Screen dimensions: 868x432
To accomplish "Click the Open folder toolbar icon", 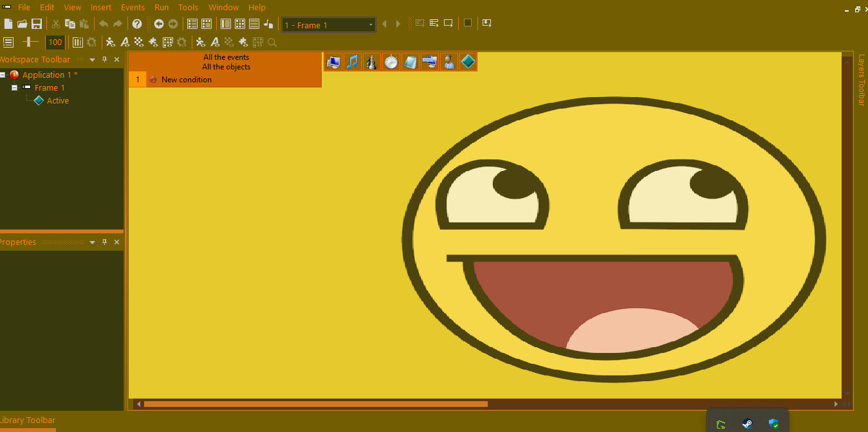I will [23, 24].
